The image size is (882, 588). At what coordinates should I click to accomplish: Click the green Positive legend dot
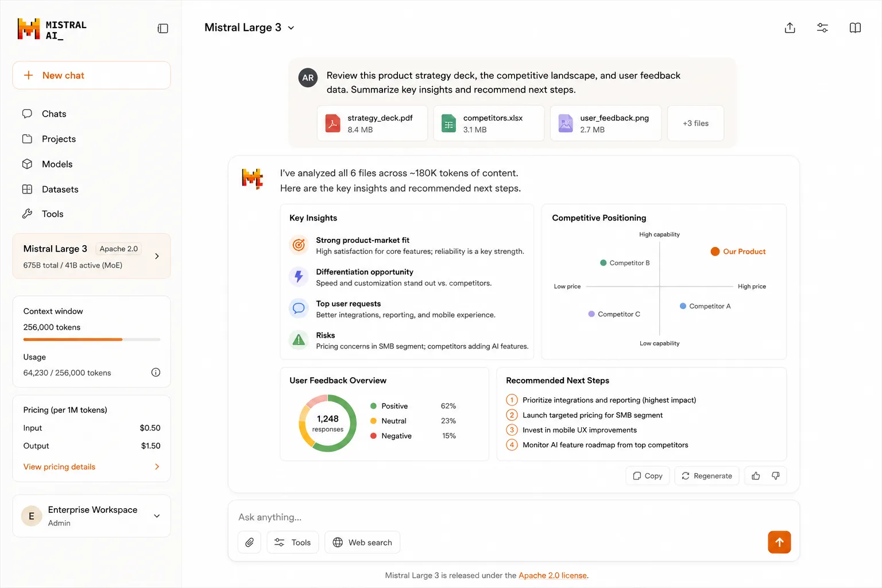[x=374, y=406]
